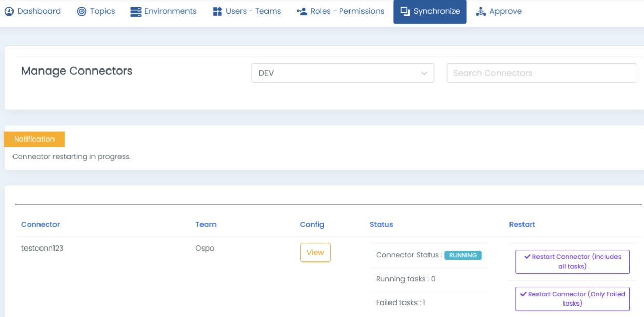Click the Ospo team name

[x=205, y=249]
